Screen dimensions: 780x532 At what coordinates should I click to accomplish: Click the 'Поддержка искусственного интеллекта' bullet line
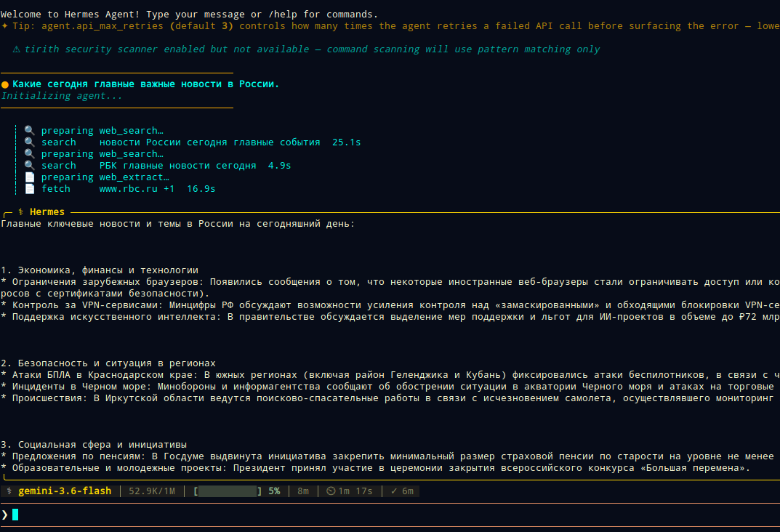(390, 317)
